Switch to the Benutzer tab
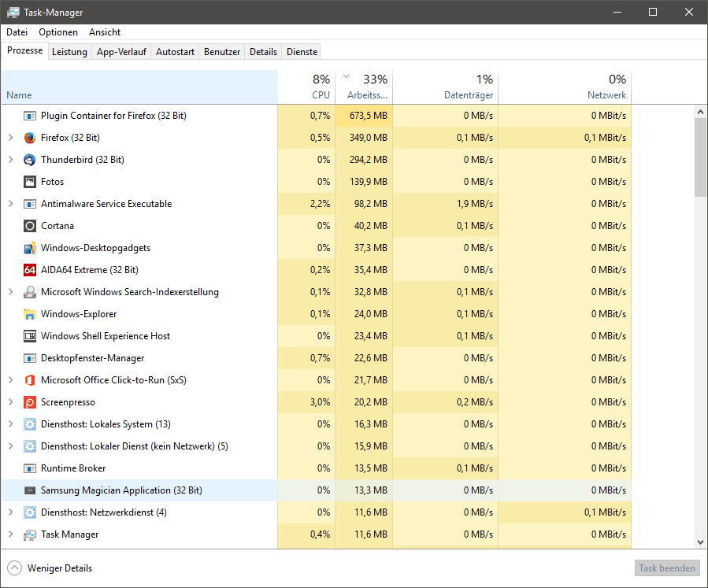Image resolution: width=708 pixels, height=588 pixels. coord(222,52)
